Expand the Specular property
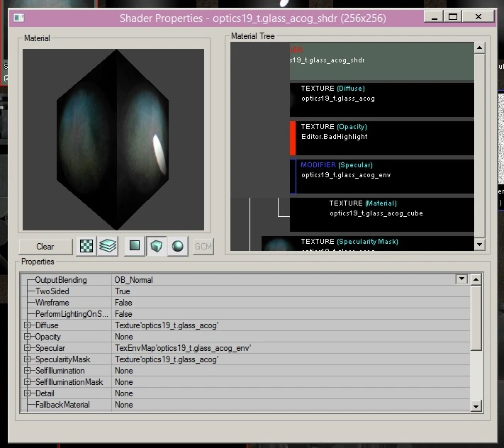Viewport: 504px width, 448px height. click(28, 348)
